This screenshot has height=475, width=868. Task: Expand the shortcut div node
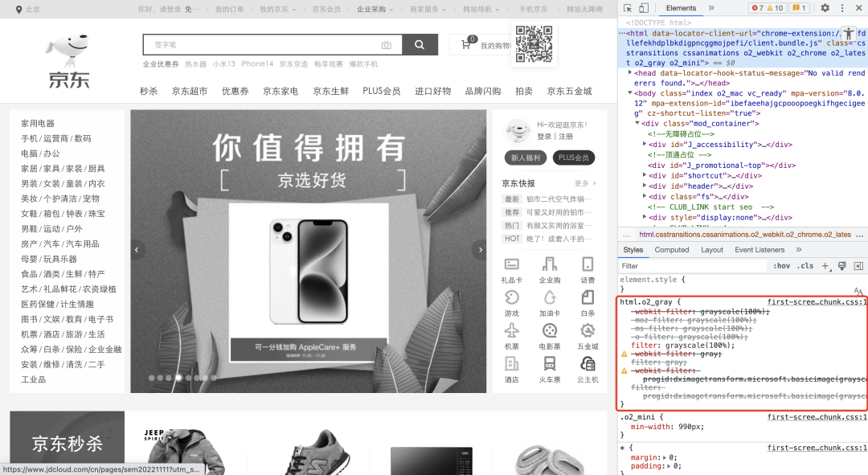point(645,175)
